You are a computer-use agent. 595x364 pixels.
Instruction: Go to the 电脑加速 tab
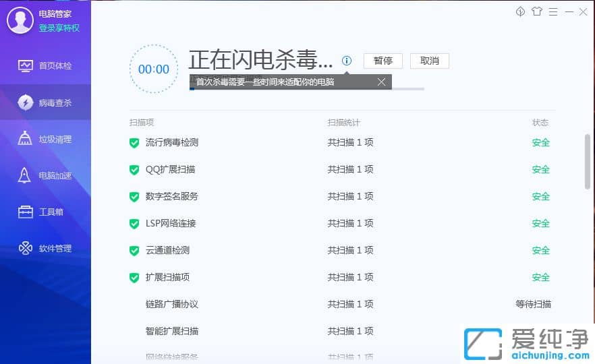(x=46, y=175)
